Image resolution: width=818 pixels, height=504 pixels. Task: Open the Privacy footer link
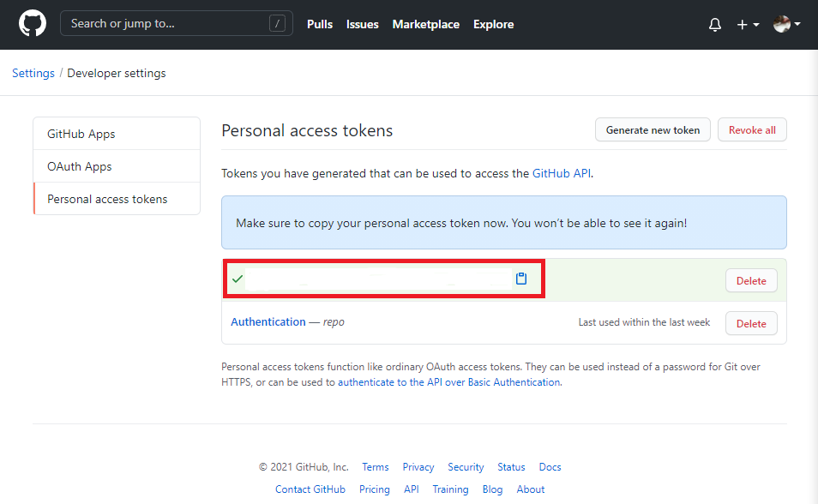(418, 467)
